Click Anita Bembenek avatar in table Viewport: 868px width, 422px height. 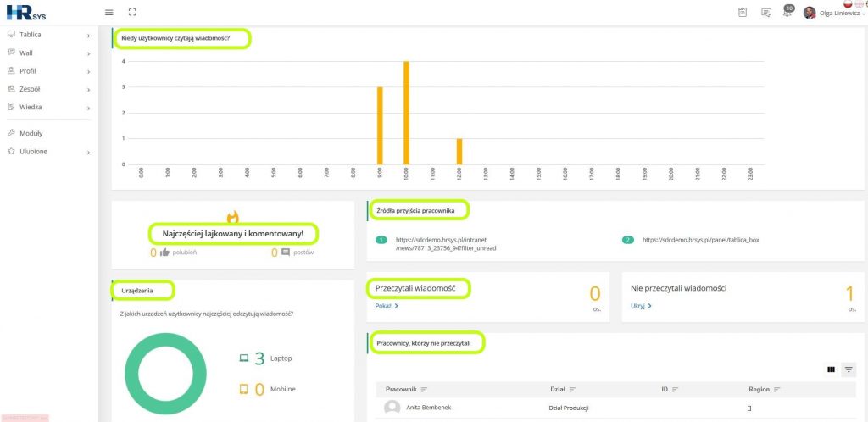tap(392, 408)
